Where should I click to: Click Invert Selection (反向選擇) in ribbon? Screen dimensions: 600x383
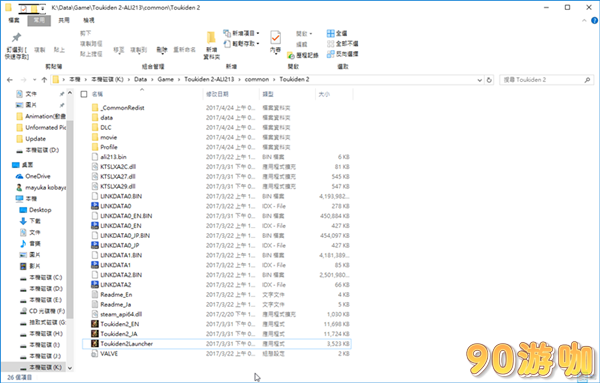(x=343, y=54)
